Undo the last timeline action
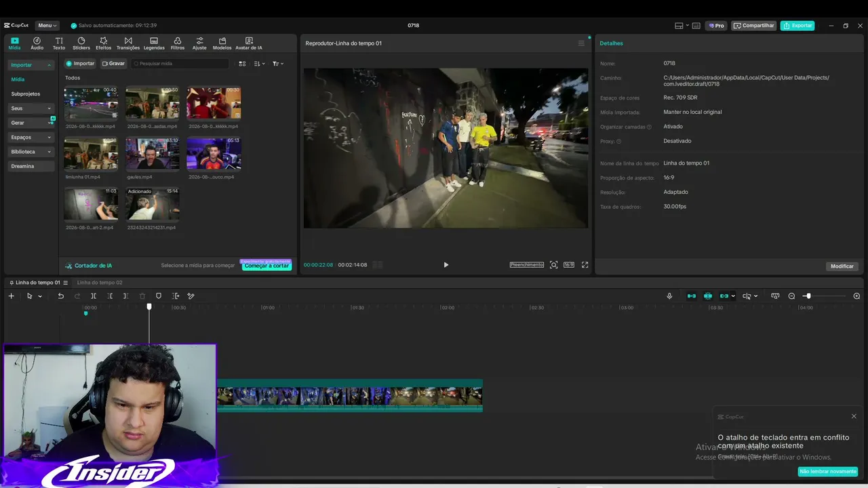The image size is (868, 488). [60, 296]
